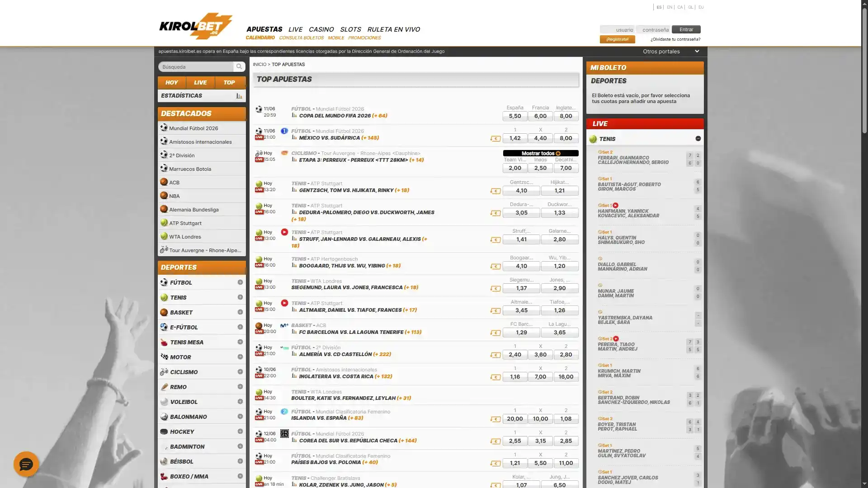Open the Calendario link
This screenshot has width=868, height=488.
point(260,38)
